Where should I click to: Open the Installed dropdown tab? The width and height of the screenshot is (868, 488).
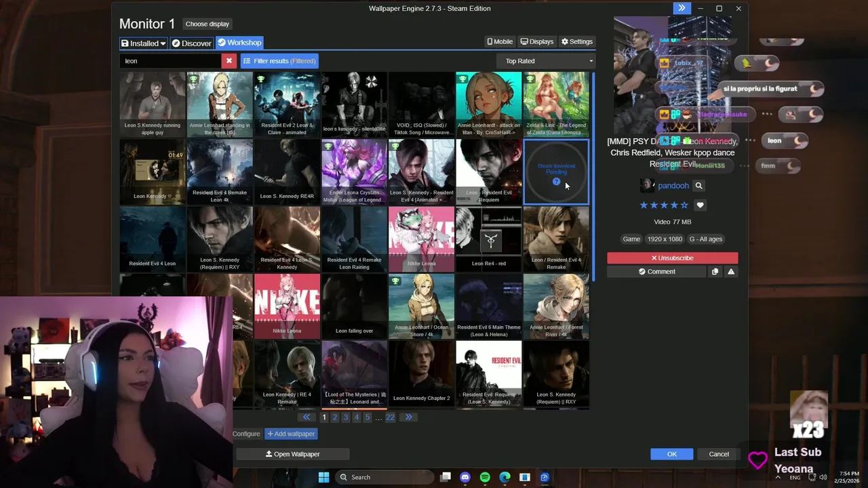click(143, 43)
